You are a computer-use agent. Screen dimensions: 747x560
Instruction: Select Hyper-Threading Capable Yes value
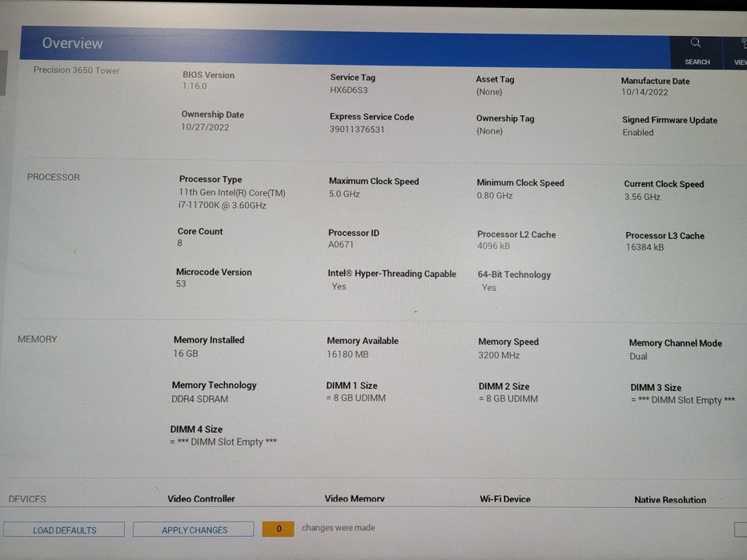coord(339,286)
